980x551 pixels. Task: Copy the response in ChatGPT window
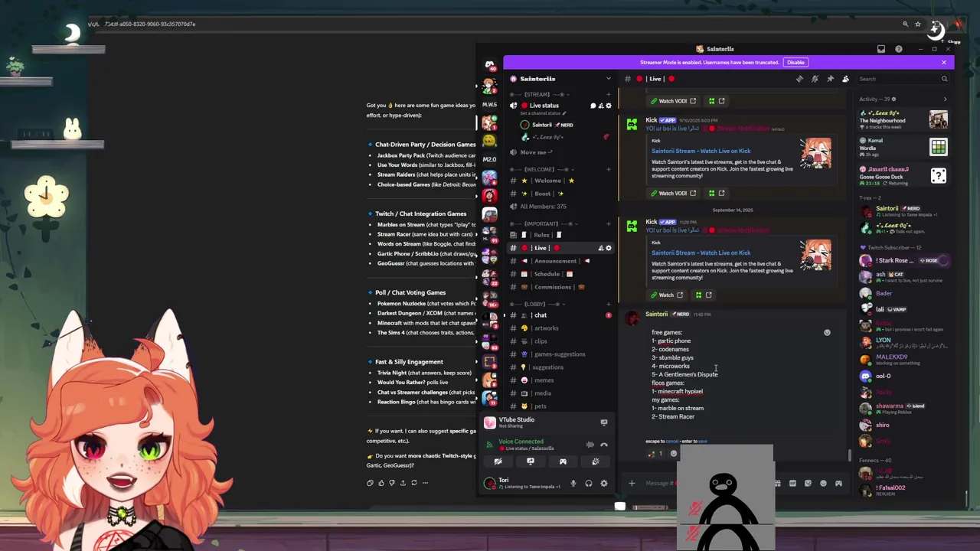click(x=371, y=483)
